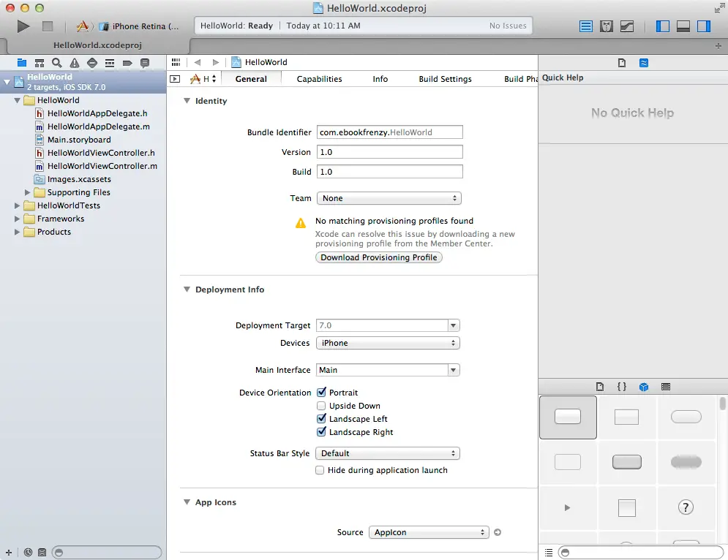Collapse the Identity section
728x560 pixels.
pyautogui.click(x=187, y=101)
